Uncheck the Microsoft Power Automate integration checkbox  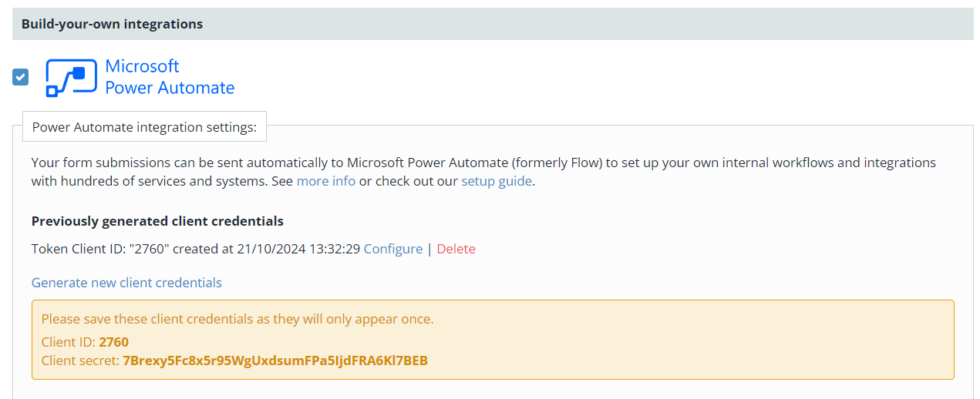(21, 77)
